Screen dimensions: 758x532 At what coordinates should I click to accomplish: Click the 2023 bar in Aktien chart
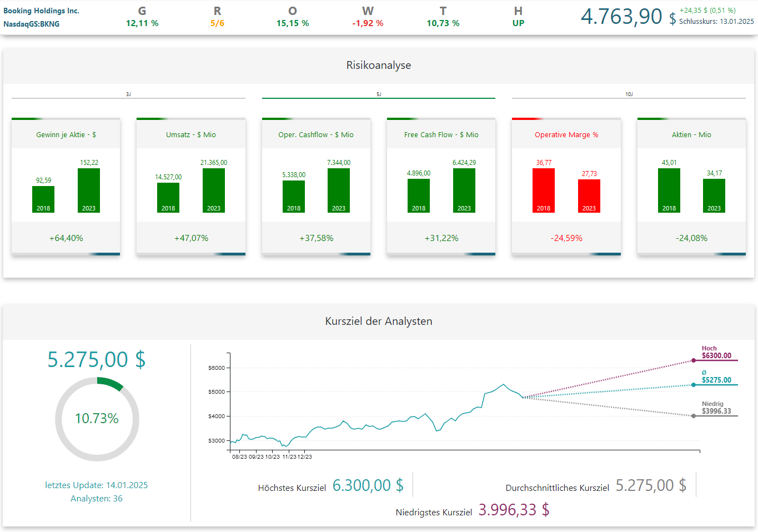pyautogui.click(x=714, y=195)
